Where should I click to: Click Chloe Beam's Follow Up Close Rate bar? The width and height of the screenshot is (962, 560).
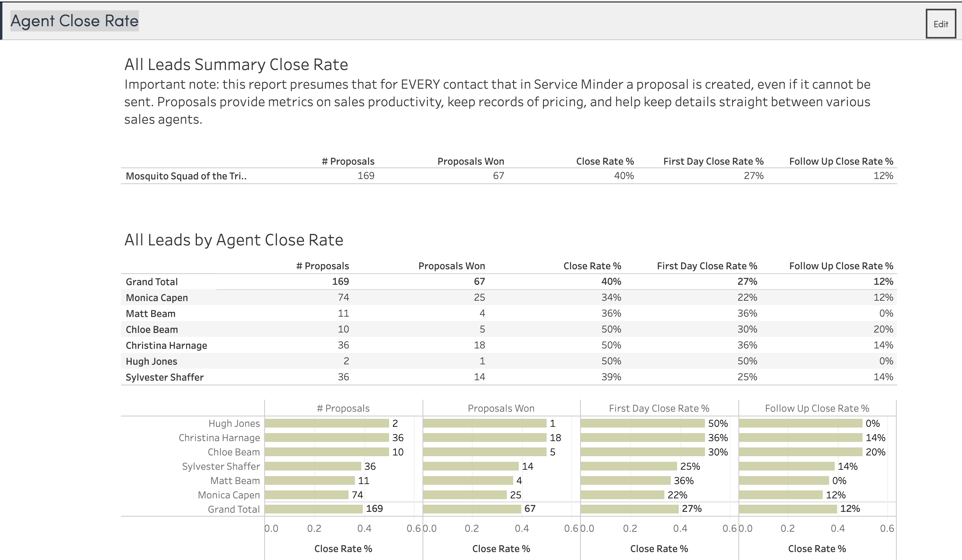tap(800, 452)
